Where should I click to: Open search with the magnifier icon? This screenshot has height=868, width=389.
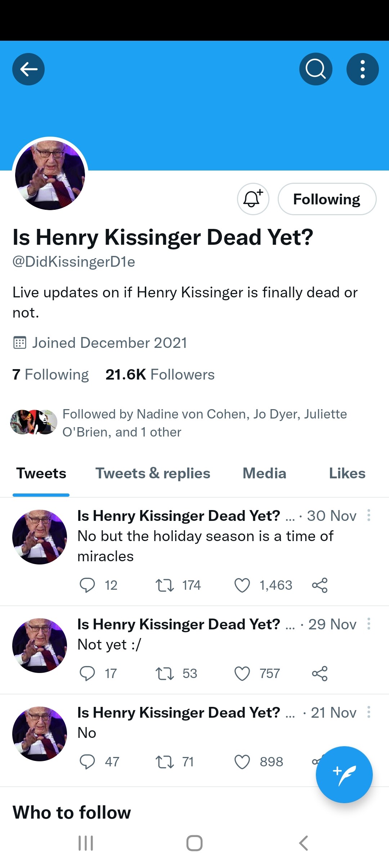click(x=316, y=69)
